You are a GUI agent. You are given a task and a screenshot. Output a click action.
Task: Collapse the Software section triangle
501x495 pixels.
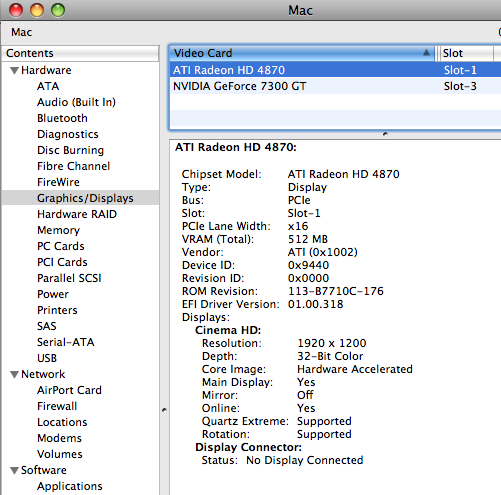click(14, 471)
